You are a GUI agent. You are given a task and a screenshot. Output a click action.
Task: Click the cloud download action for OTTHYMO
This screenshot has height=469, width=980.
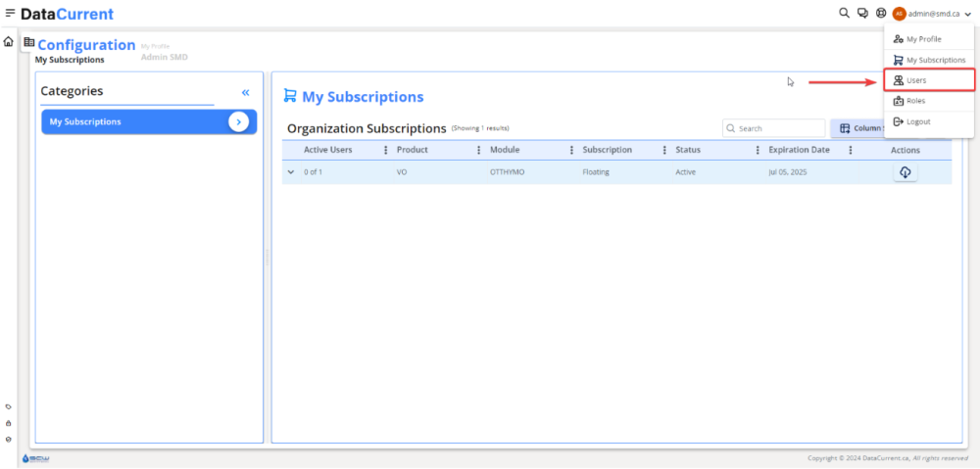click(x=905, y=171)
